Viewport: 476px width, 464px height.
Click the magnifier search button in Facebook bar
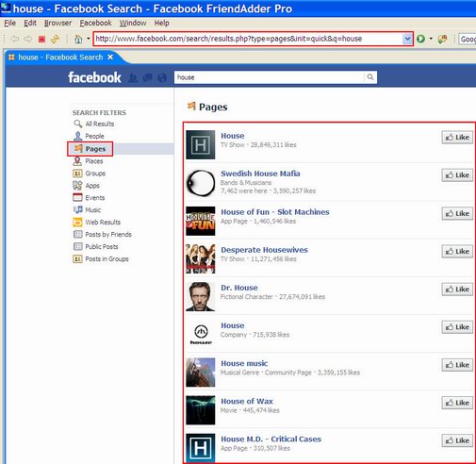[x=370, y=77]
